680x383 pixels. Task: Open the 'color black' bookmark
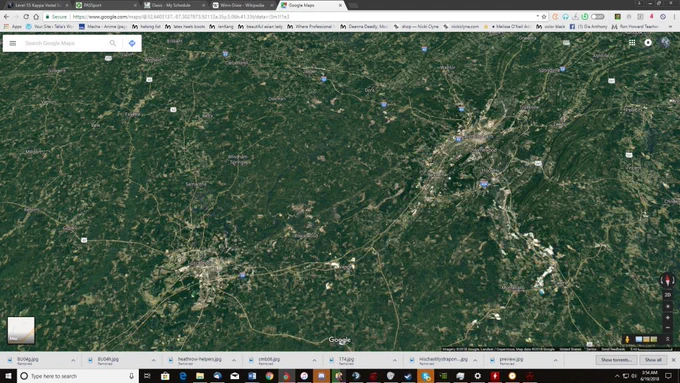550,26
